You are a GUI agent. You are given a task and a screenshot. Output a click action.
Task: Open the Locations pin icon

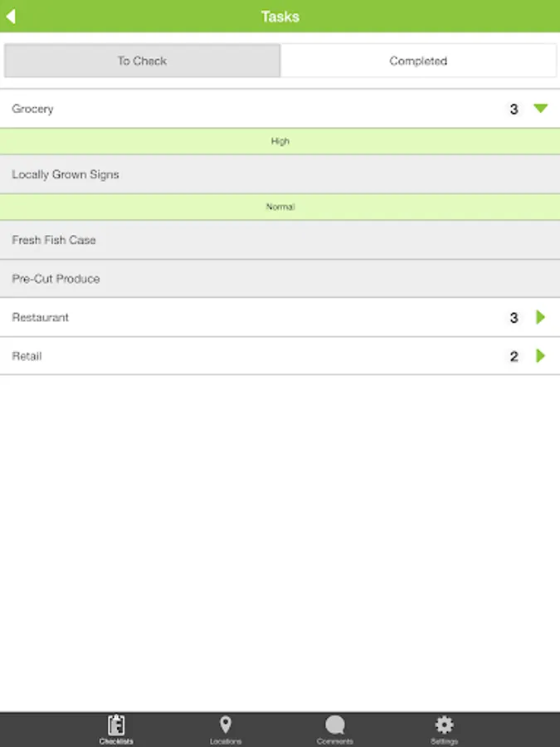pos(225,725)
